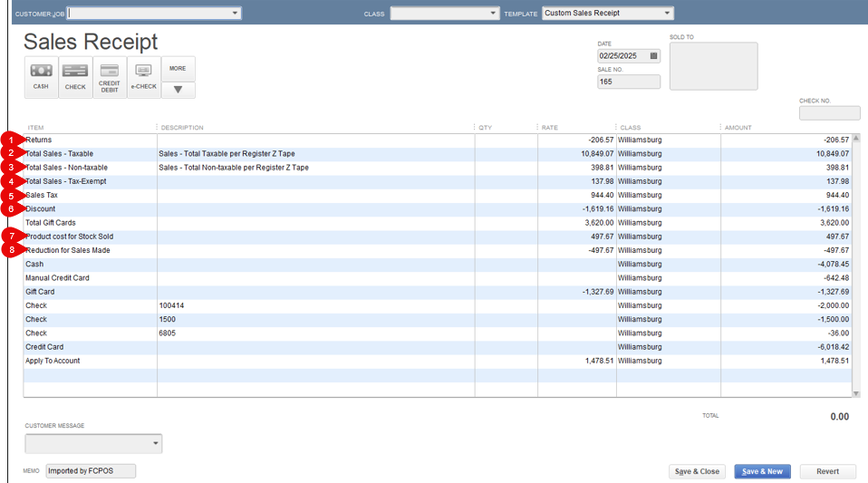868x483 pixels.
Task: Select the e-Check payment icon
Action: coord(143,76)
